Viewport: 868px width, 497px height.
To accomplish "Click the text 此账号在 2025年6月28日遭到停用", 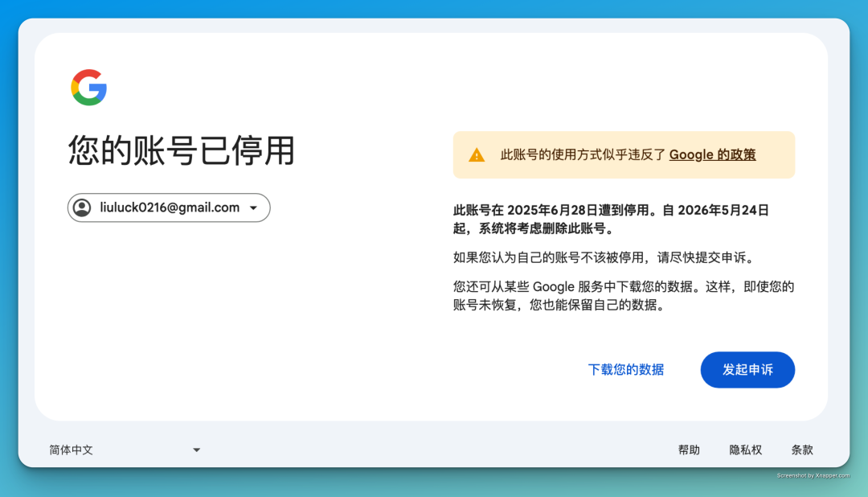I will click(x=551, y=211).
